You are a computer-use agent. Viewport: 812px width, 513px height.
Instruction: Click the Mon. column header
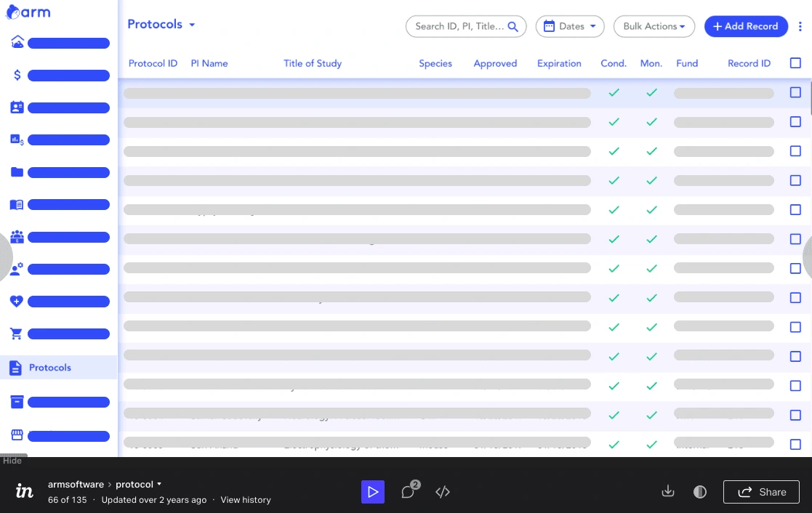pos(651,63)
